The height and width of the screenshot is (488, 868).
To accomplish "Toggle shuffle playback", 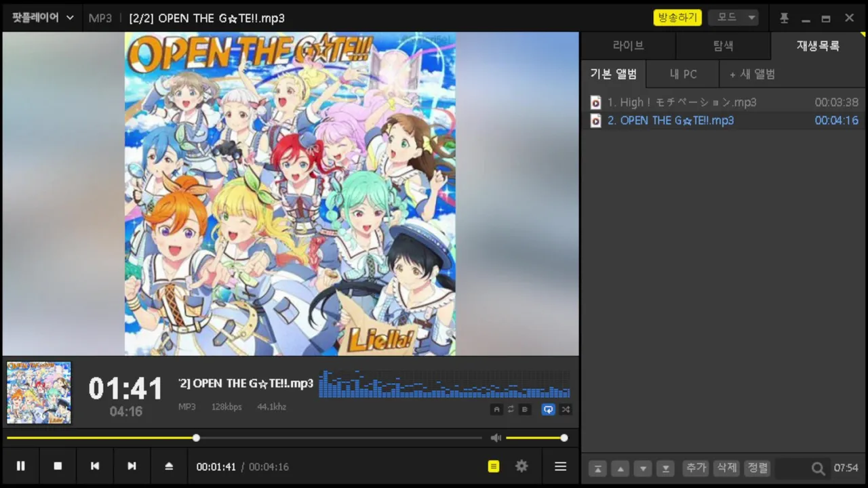I will coord(566,409).
